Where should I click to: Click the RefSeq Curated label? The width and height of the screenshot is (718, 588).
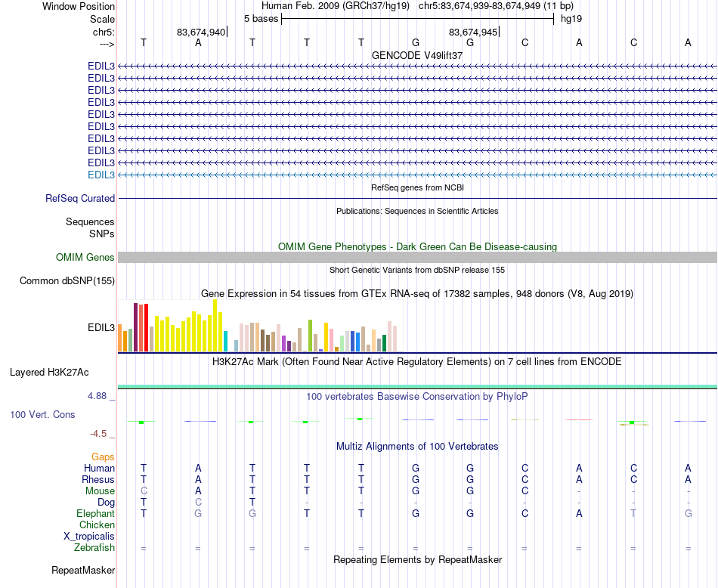(80, 198)
